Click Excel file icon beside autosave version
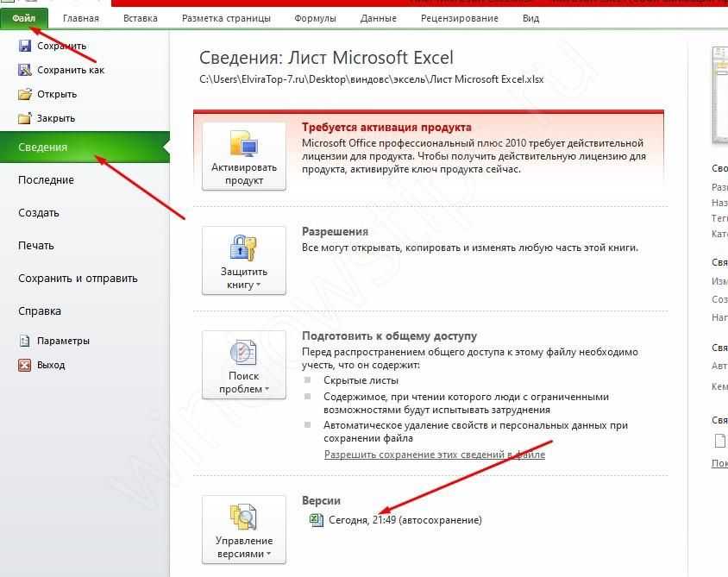This screenshot has width=728, height=577. click(316, 520)
